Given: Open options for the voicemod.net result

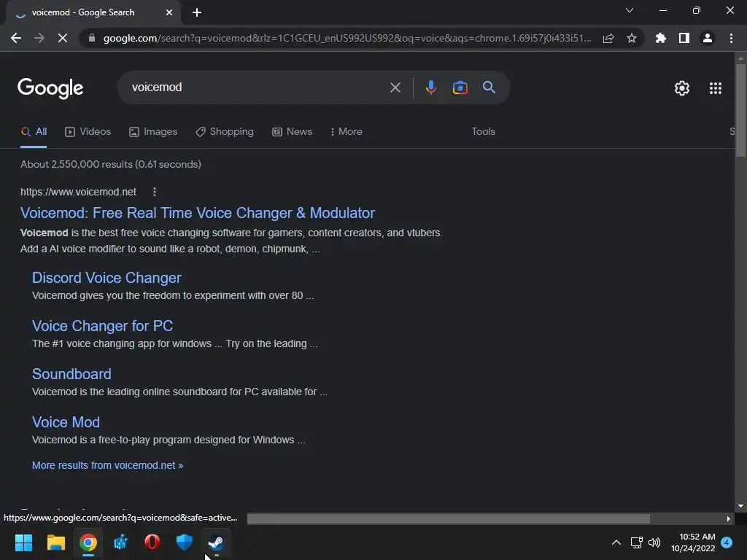Looking at the screenshot, I should point(155,192).
